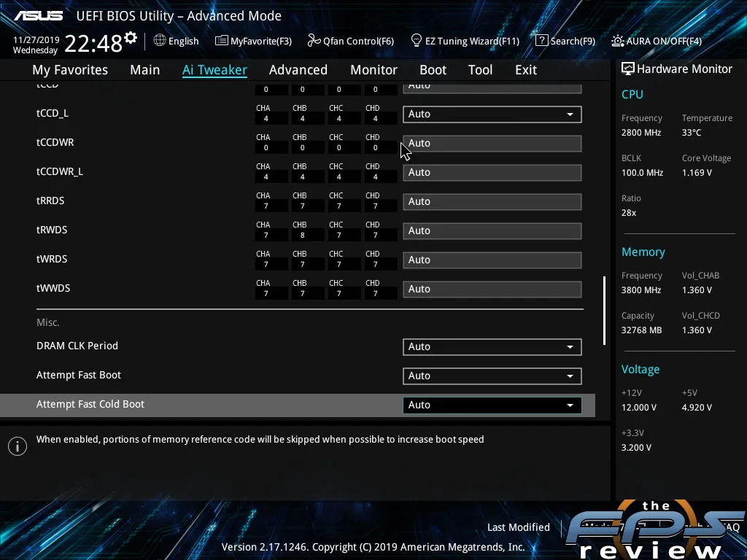Screen dimensions: 747x560
Task: Select the Exit tab
Action: point(526,70)
